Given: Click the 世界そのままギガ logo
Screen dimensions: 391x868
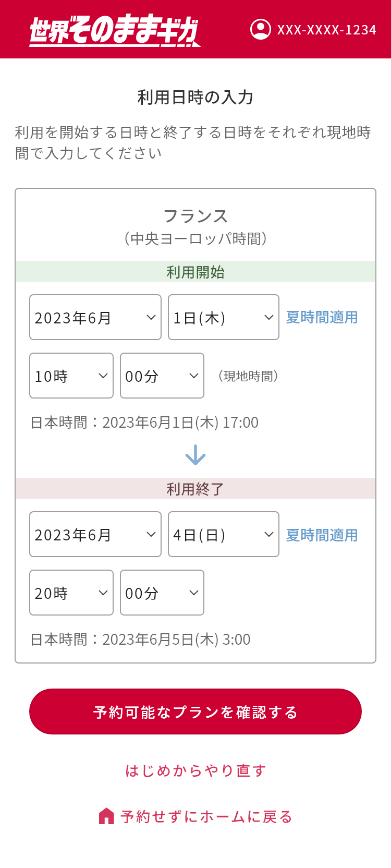Looking at the screenshot, I should pos(115,30).
